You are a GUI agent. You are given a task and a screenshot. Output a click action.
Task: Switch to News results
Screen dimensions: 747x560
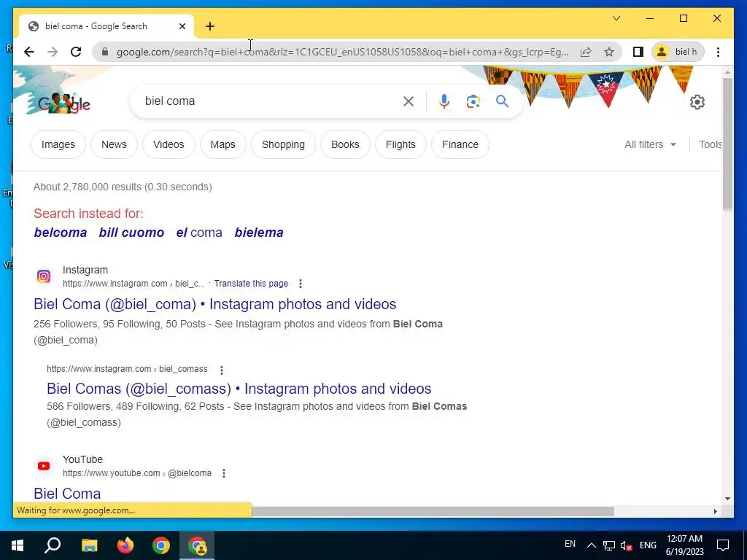pyautogui.click(x=114, y=144)
